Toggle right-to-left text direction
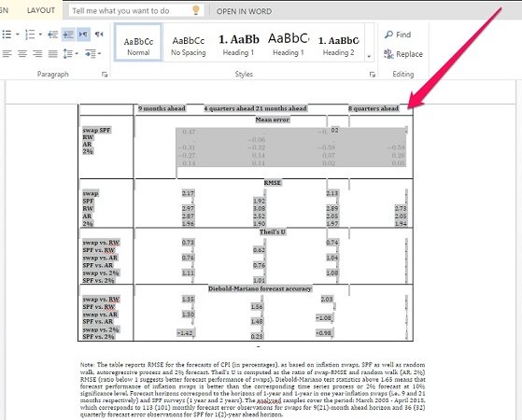The width and height of the screenshot is (522, 420). coord(99,35)
